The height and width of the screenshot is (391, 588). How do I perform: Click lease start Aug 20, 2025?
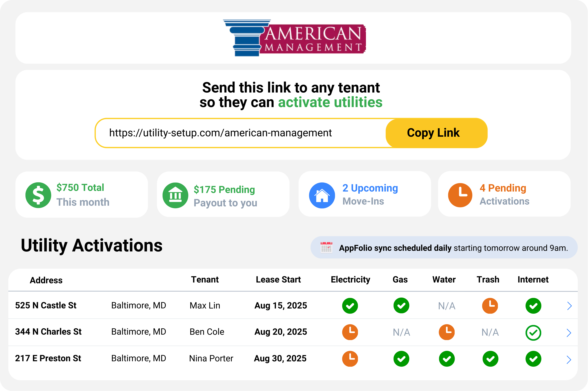pos(280,332)
